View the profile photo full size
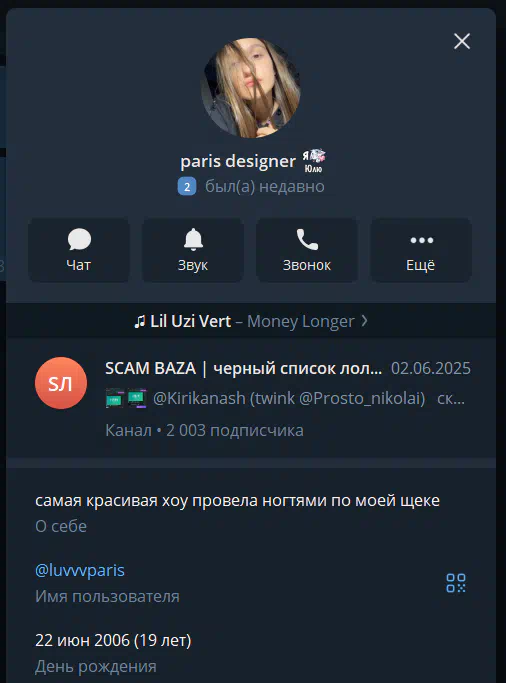 (x=251, y=88)
